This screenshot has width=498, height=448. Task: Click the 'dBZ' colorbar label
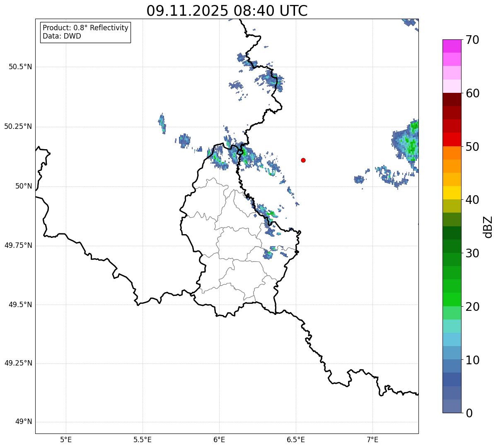tap(488, 227)
